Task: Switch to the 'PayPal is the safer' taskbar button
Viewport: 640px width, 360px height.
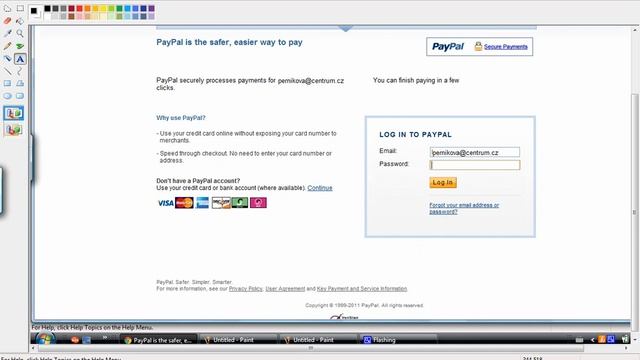Action: click(x=158, y=340)
